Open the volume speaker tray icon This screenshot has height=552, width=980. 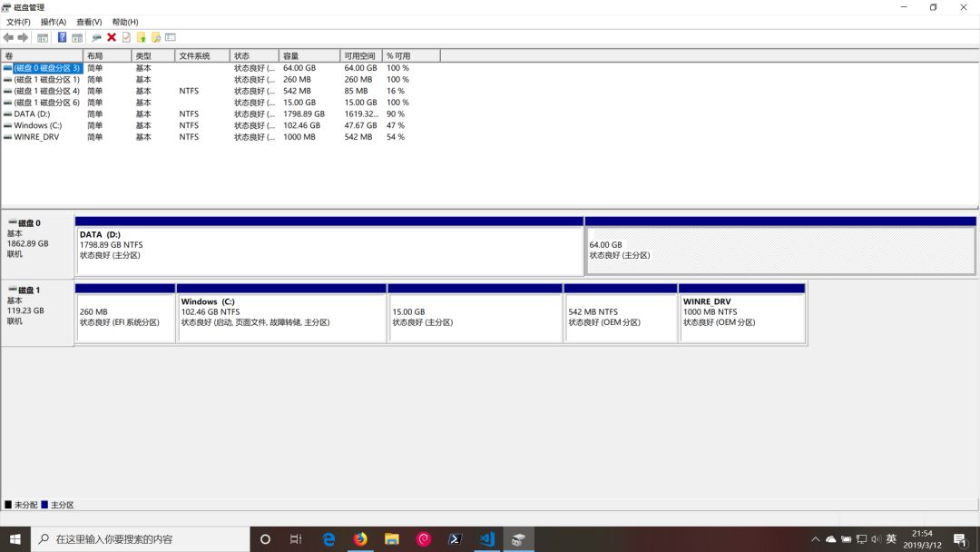(x=876, y=539)
